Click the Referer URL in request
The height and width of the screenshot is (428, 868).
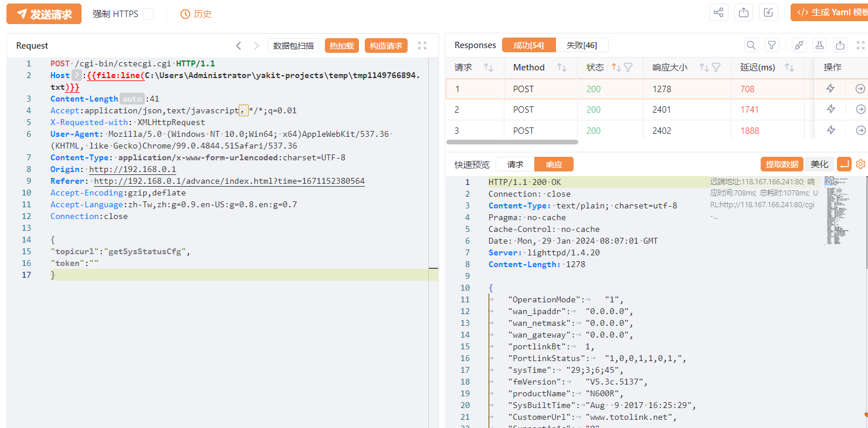click(x=229, y=181)
